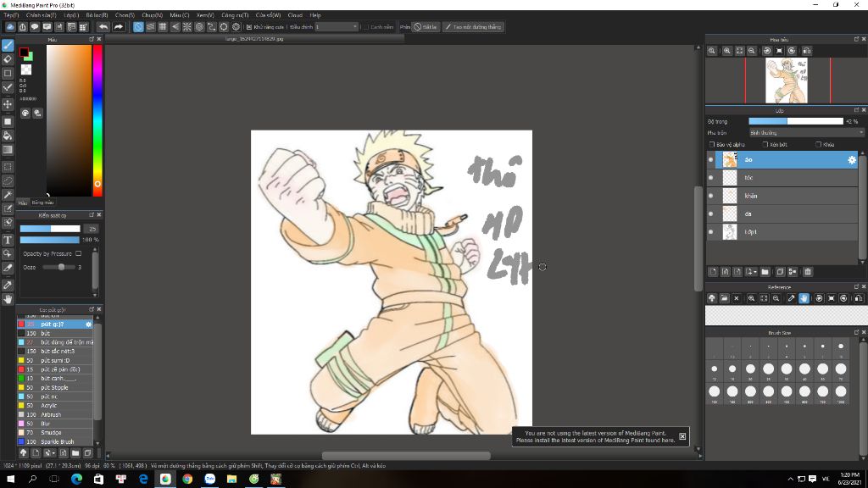Open the Pha trộn blending dropdown

pyautogui.click(x=806, y=133)
